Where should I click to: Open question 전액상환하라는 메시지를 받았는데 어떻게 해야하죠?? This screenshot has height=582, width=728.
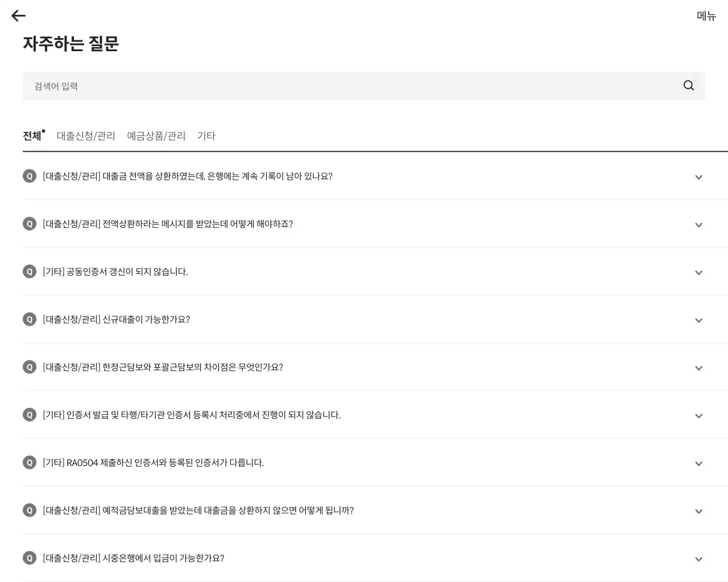168,224
